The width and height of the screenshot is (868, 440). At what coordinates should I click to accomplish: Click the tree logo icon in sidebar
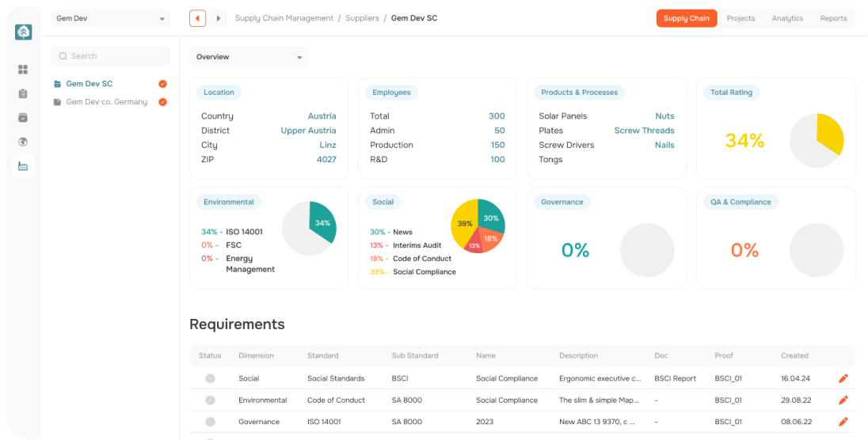click(x=23, y=32)
